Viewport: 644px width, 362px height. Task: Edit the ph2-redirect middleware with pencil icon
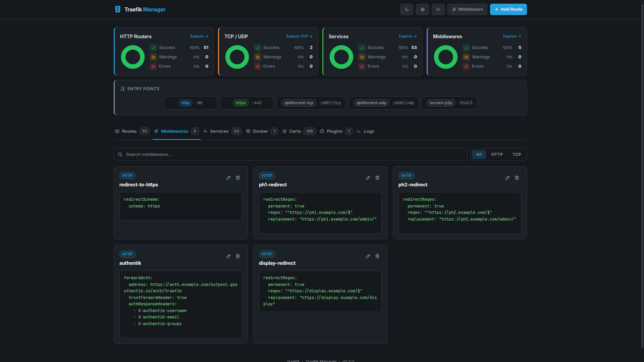pyautogui.click(x=507, y=178)
